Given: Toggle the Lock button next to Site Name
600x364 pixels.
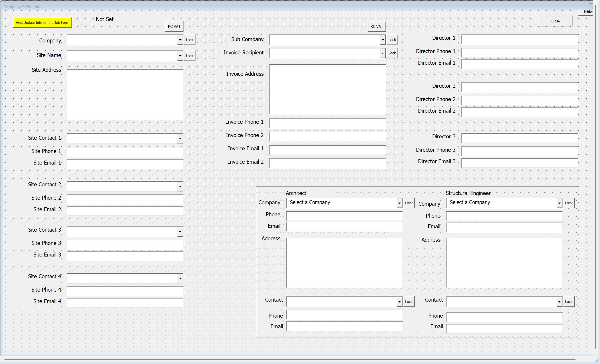Looking at the screenshot, I should tap(189, 56).
